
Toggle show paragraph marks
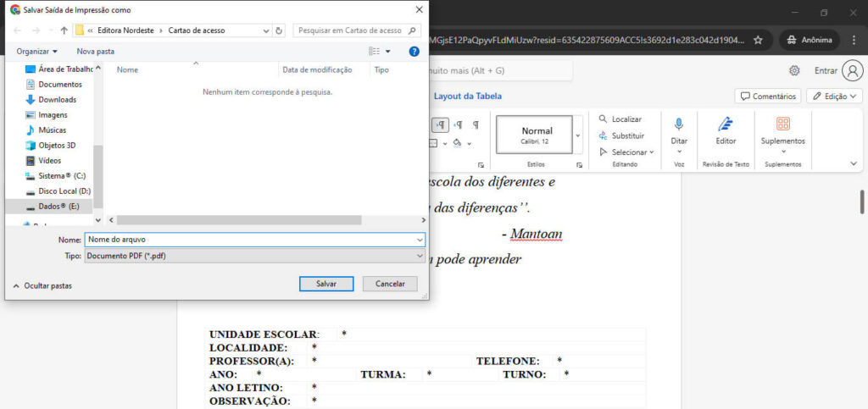pos(476,125)
